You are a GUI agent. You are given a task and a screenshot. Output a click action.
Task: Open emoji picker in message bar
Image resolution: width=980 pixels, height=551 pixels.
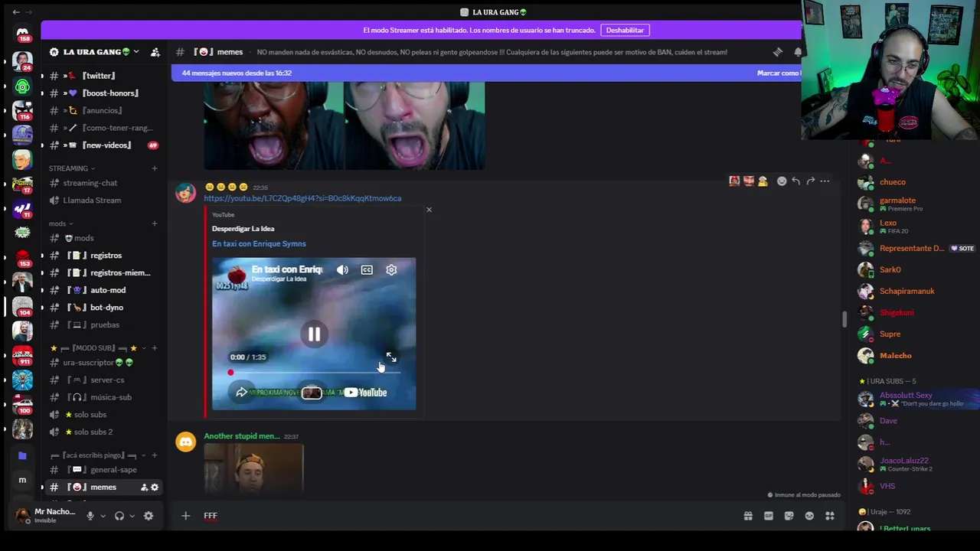tap(809, 516)
